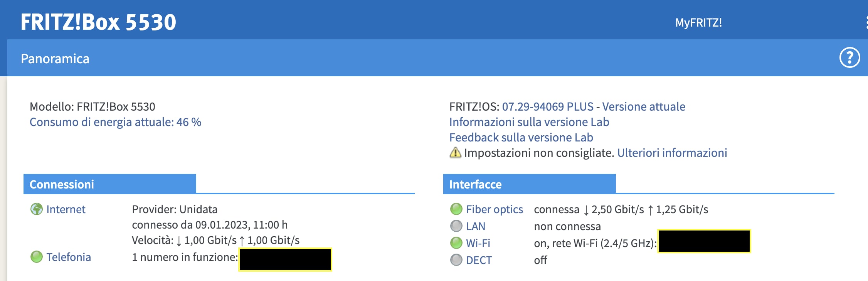View Consumo di energia attuale details
Viewport: 868px width, 281px height.
click(x=115, y=122)
